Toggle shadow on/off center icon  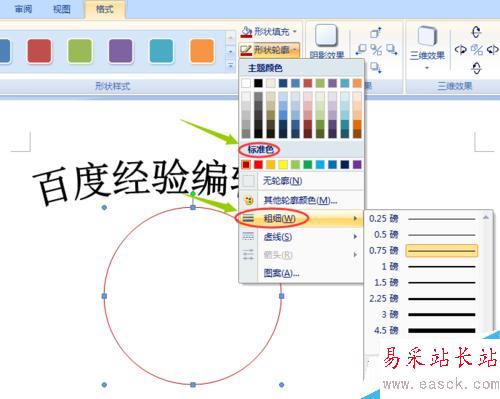376,50
